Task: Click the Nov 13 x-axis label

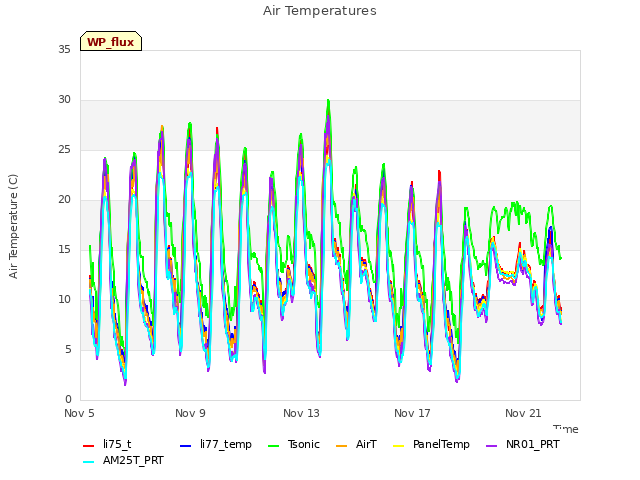Action: pos(301,413)
